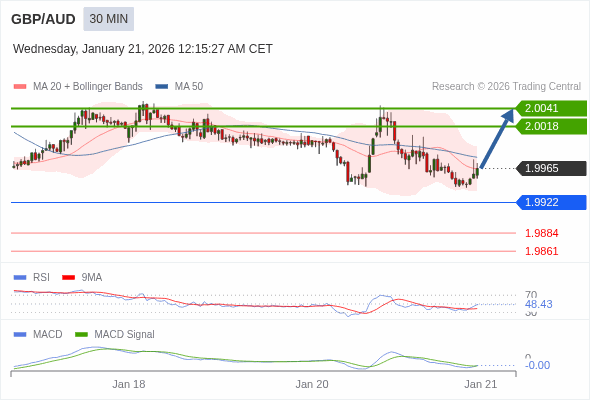Click the RSI value 48.43
This screenshot has width=590, height=400.
pyautogui.click(x=539, y=304)
